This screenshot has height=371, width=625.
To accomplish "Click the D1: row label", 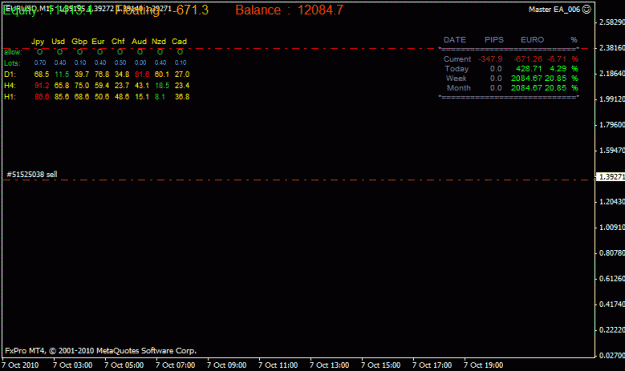I will [x=10, y=75].
